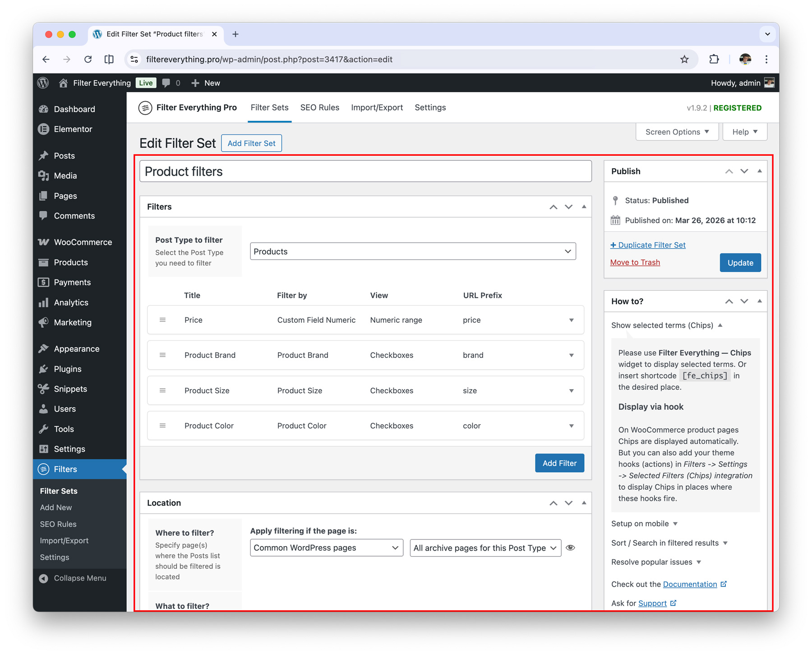
Task: Open the browser extensions puzzle icon
Action: [x=714, y=60]
